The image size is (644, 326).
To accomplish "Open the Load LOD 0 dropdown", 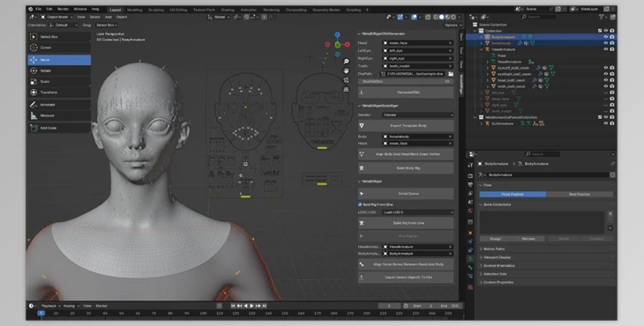I will [417, 212].
